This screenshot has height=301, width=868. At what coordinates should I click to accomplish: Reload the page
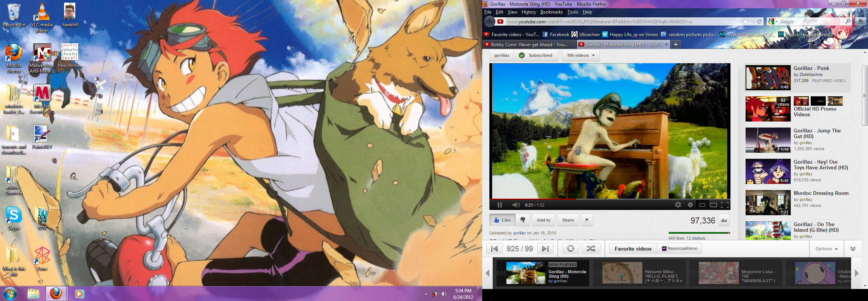tap(759, 21)
